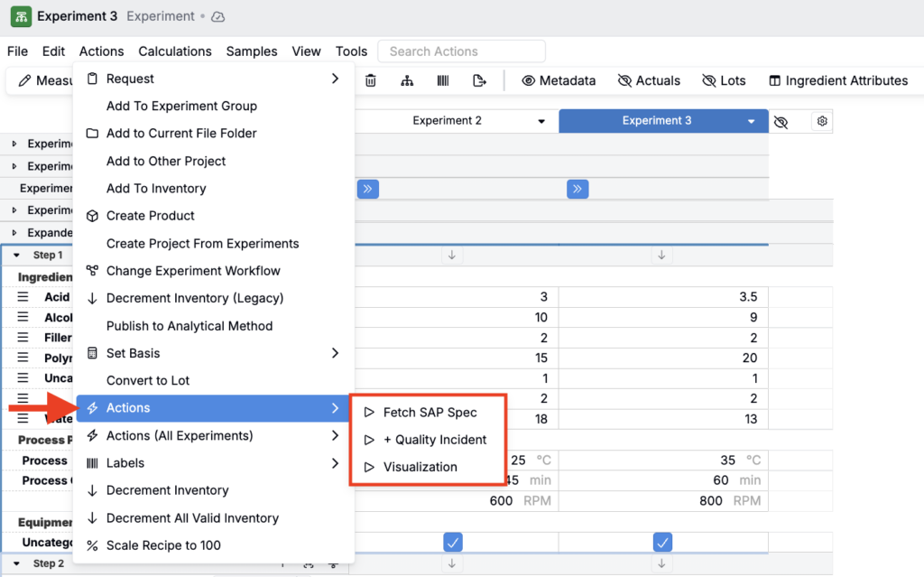The width and height of the screenshot is (924, 577).
Task: Open the Experiment 2 column dropdown arrow
Action: pyautogui.click(x=541, y=122)
